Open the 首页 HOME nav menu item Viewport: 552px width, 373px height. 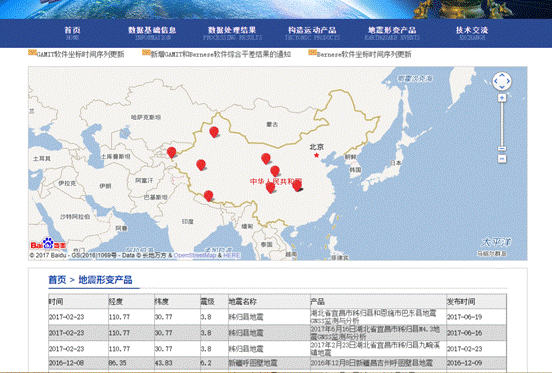coord(72,33)
